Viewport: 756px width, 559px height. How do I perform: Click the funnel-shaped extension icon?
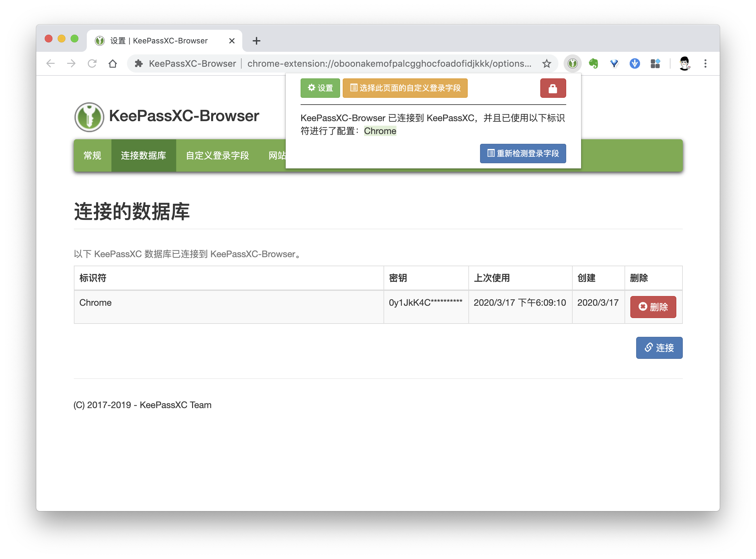tap(614, 63)
